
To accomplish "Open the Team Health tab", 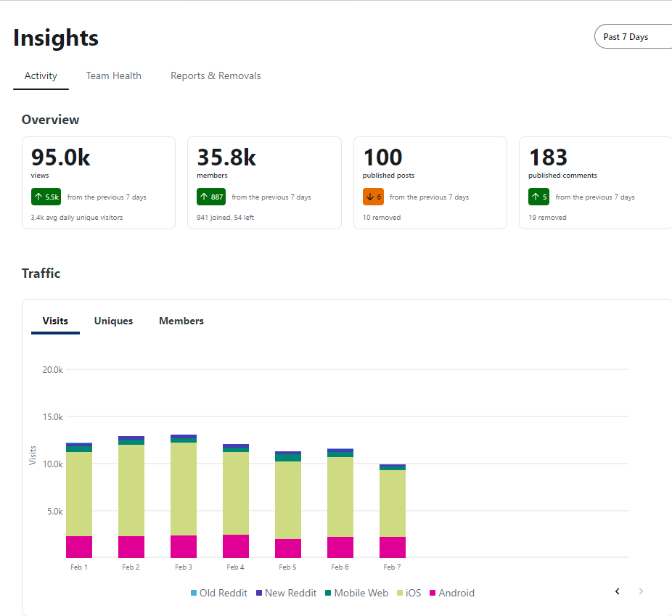I will click(x=113, y=76).
